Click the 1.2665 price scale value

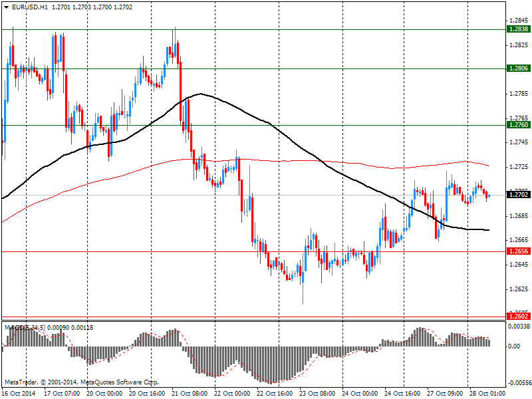coord(519,240)
